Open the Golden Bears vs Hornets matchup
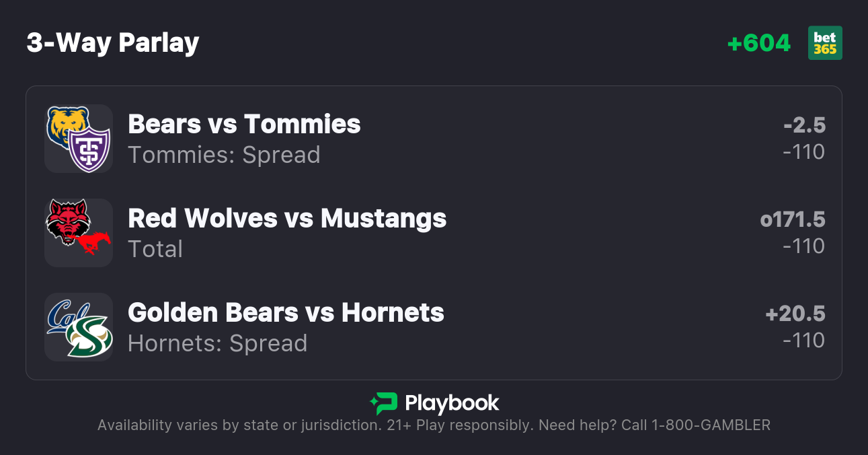This screenshot has width=868, height=455. click(286, 313)
